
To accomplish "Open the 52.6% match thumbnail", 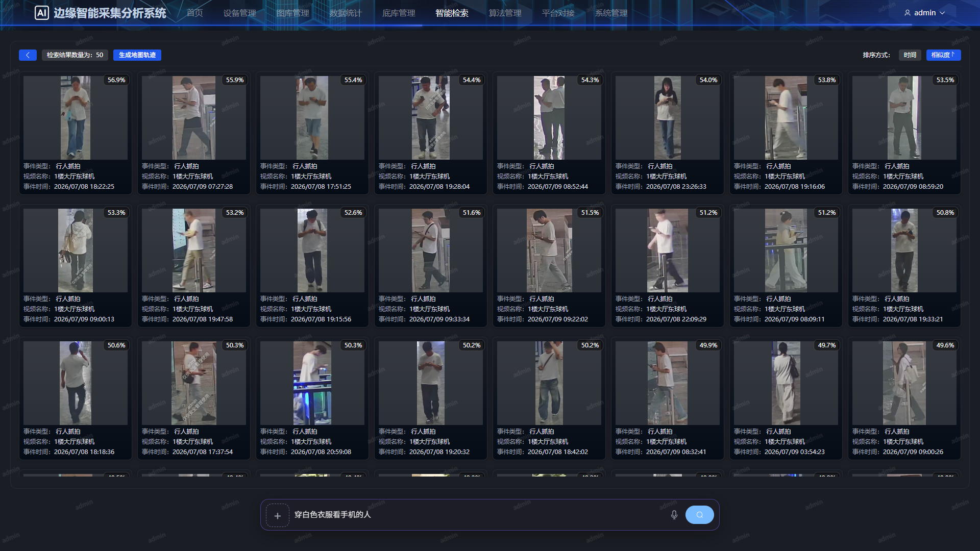I will pos(312,251).
